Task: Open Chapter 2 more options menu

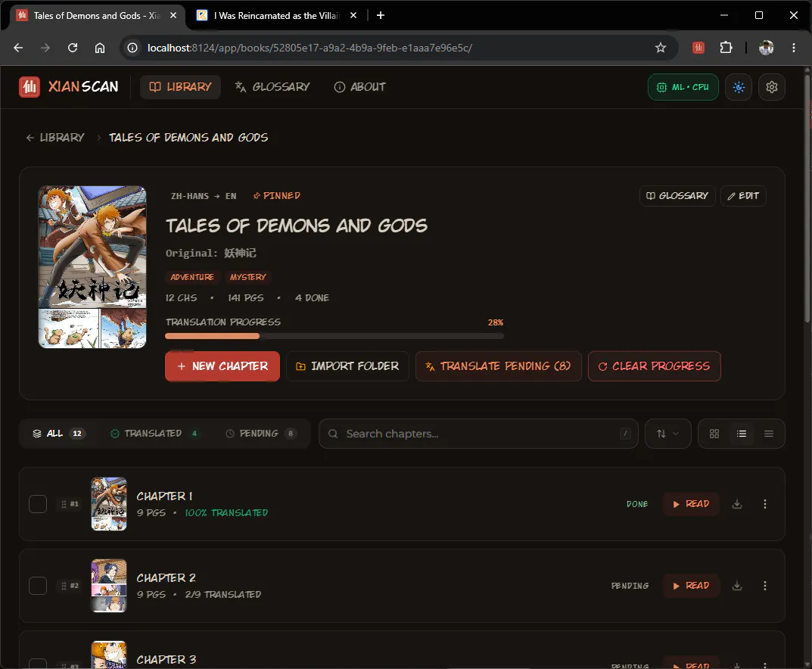Action: (765, 586)
